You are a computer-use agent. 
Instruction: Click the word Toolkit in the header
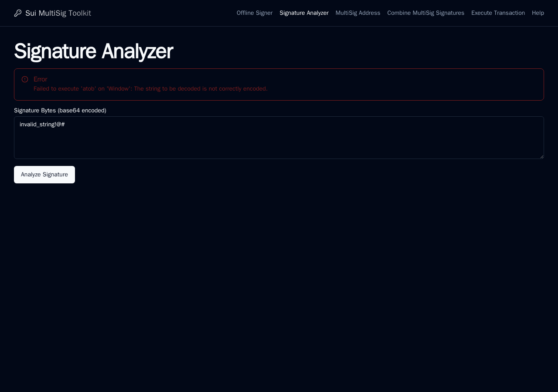[80, 13]
